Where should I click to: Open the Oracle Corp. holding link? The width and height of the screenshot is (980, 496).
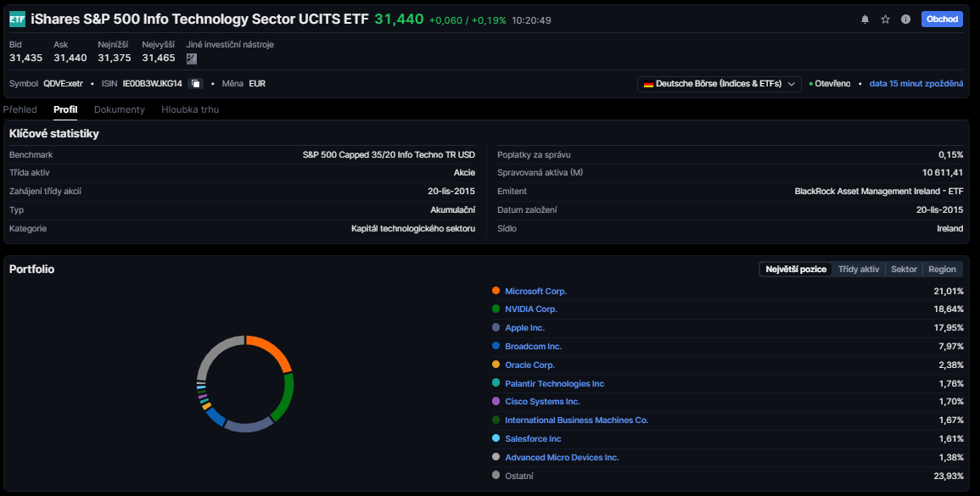pos(530,365)
